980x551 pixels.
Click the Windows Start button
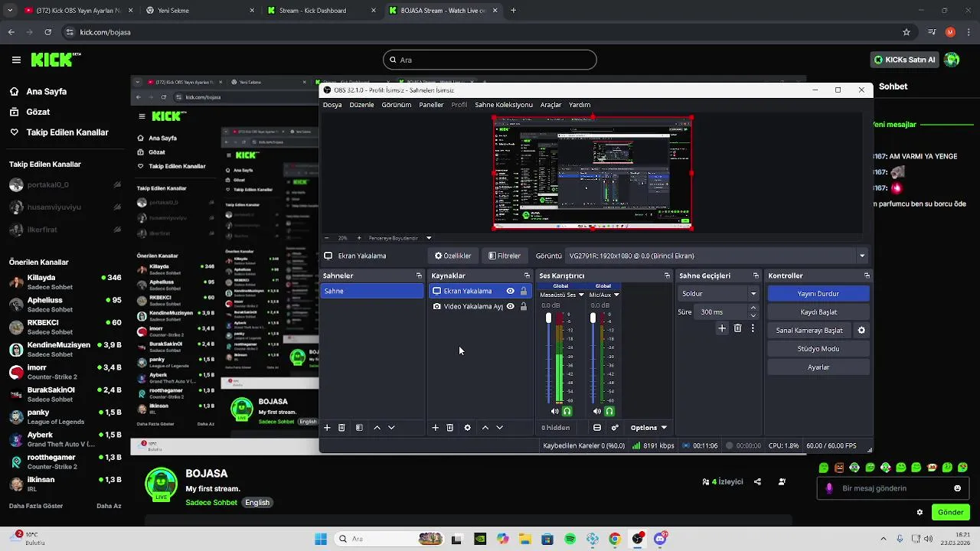coord(321,539)
